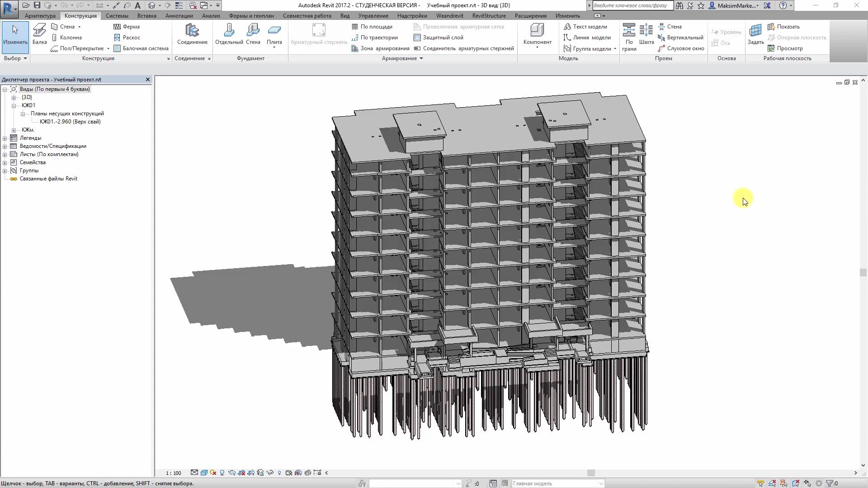Open the help question mark icon
Screen dimensions: 868x488
click(783, 5)
